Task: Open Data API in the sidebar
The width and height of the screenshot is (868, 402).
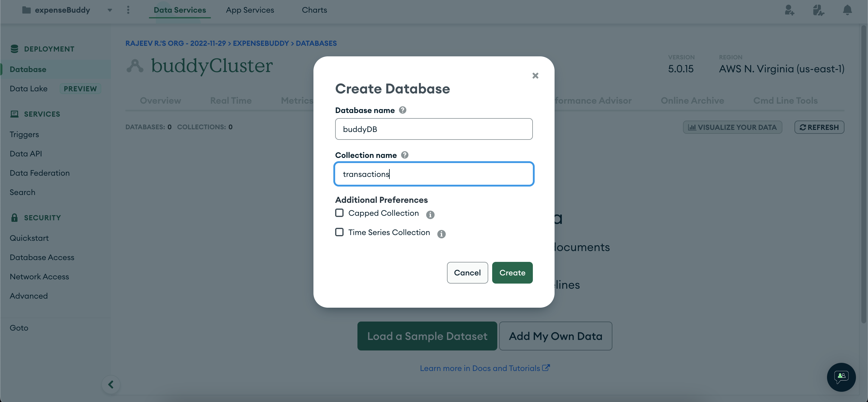Action: coord(26,154)
